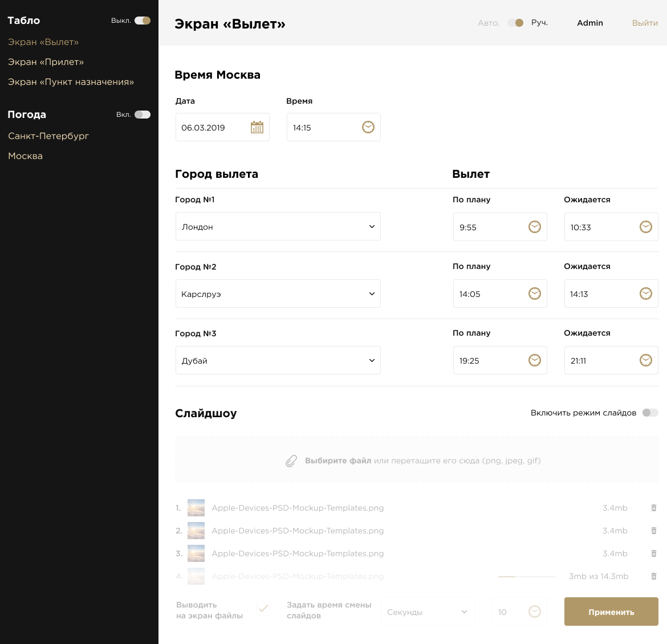667x644 pixels.
Task: Open the calendar date picker icon
Action: 257,127
